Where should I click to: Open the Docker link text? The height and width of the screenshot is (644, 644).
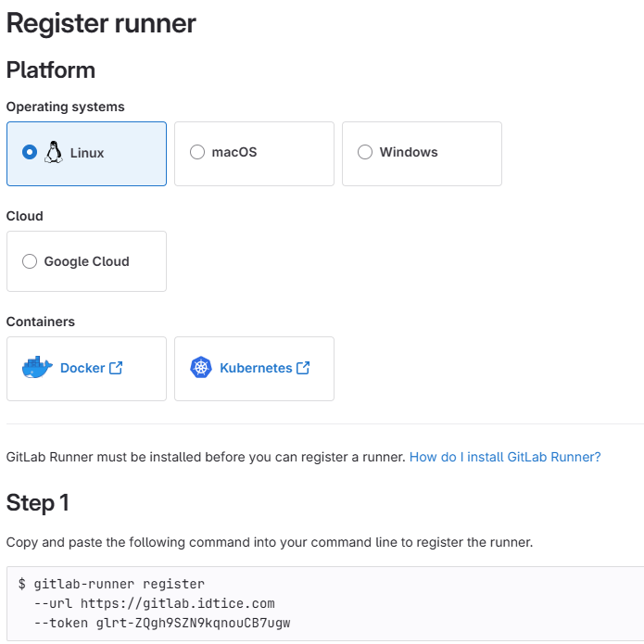(82, 368)
